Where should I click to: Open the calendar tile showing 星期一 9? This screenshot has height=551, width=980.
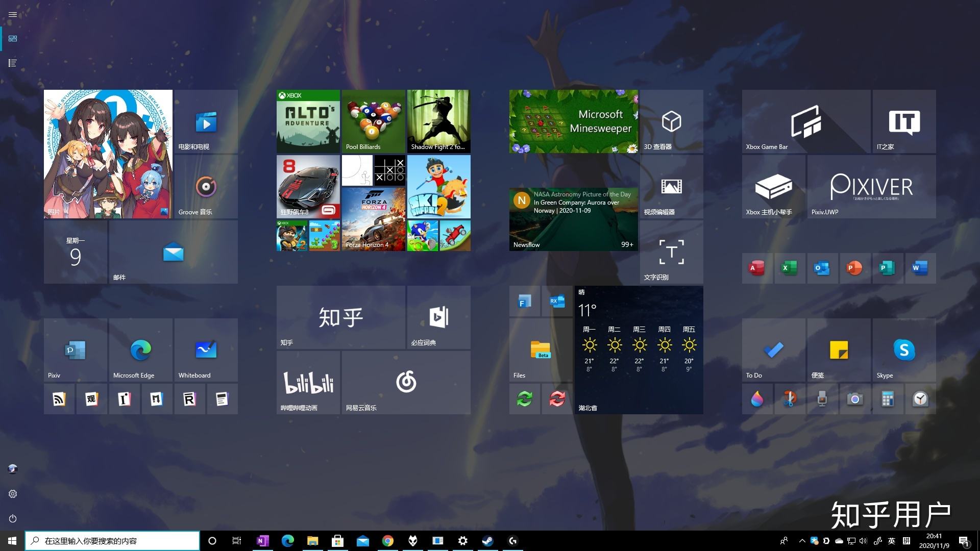pyautogui.click(x=75, y=252)
